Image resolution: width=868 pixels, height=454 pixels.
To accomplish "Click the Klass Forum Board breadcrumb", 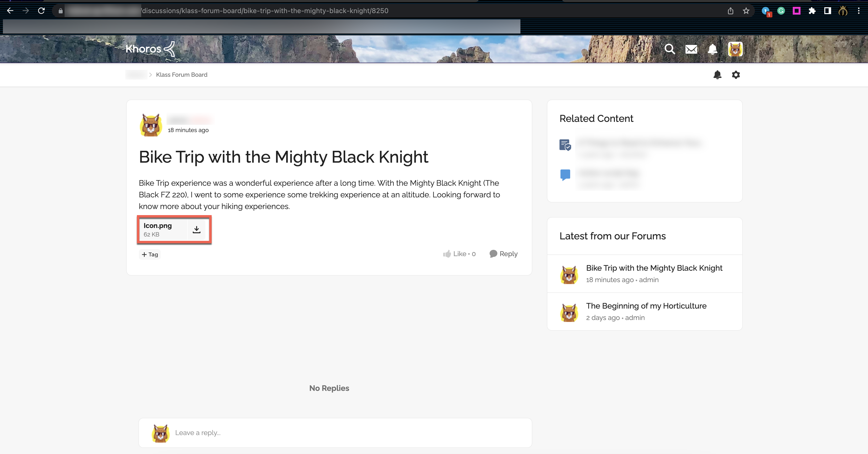I will [182, 75].
